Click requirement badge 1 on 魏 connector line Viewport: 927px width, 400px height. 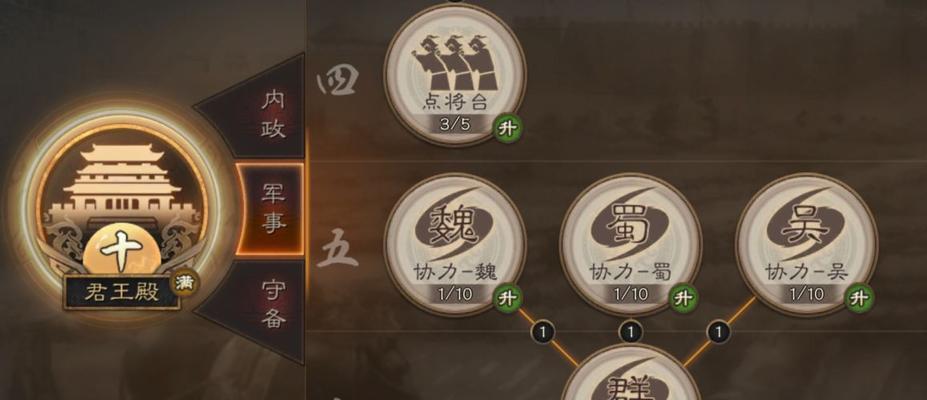(543, 331)
